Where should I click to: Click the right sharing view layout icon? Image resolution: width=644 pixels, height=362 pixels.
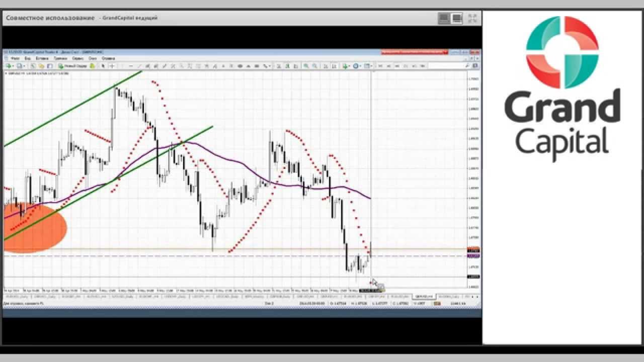tap(457, 19)
